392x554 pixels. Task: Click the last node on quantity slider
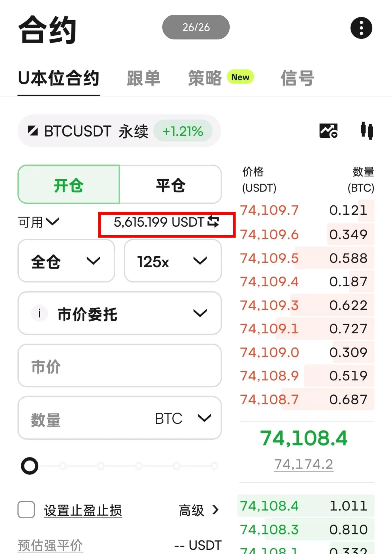tap(215, 466)
